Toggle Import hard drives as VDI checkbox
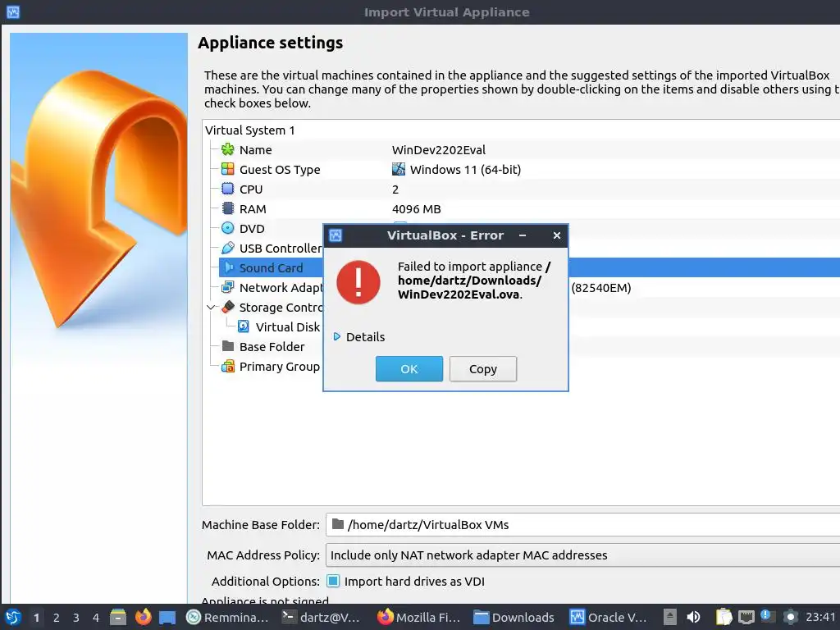This screenshot has width=840, height=630. click(x=333, y=581)
